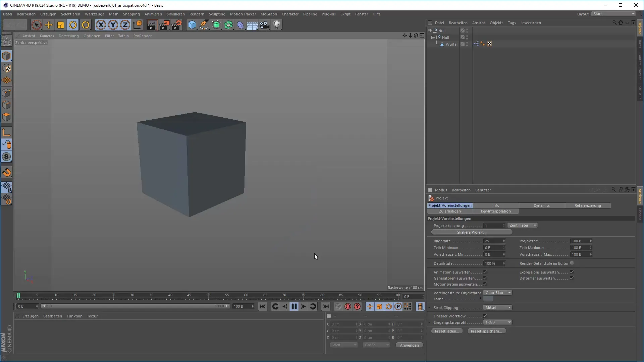The image size is (644, 362).
Task: Toggle position keyframe recording
Action: [x=370, y=306]
